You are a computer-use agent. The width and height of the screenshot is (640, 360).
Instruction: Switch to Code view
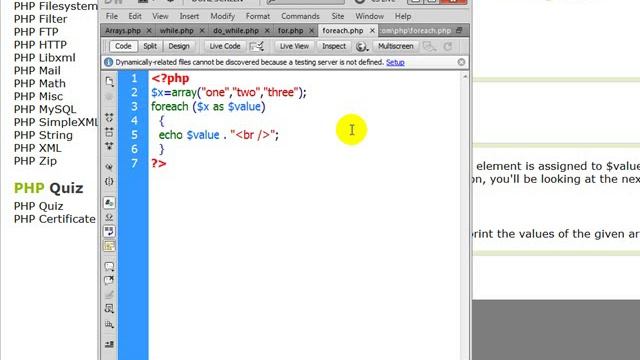point(123,46)
